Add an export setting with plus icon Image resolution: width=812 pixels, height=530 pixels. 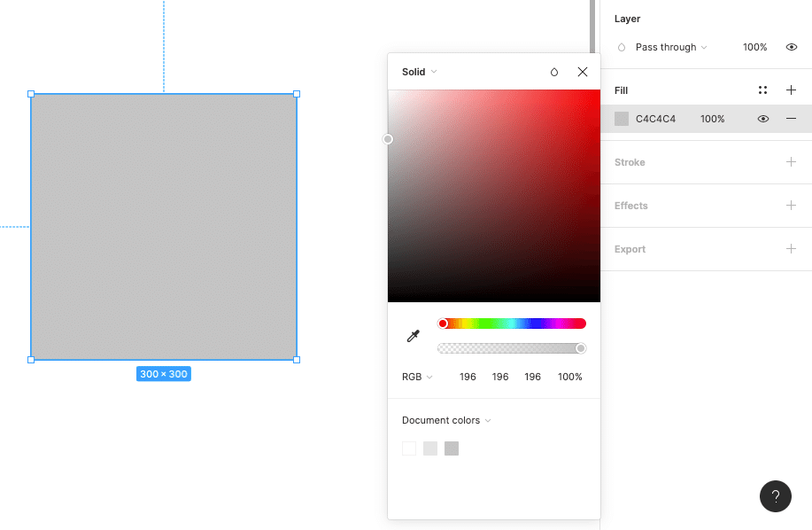[791, 249]
